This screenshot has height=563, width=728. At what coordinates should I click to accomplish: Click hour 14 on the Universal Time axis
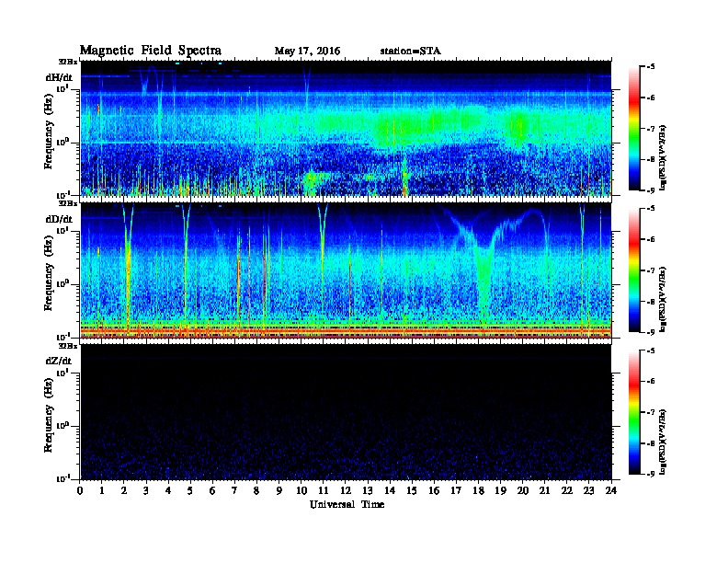(x=390, y=491)
